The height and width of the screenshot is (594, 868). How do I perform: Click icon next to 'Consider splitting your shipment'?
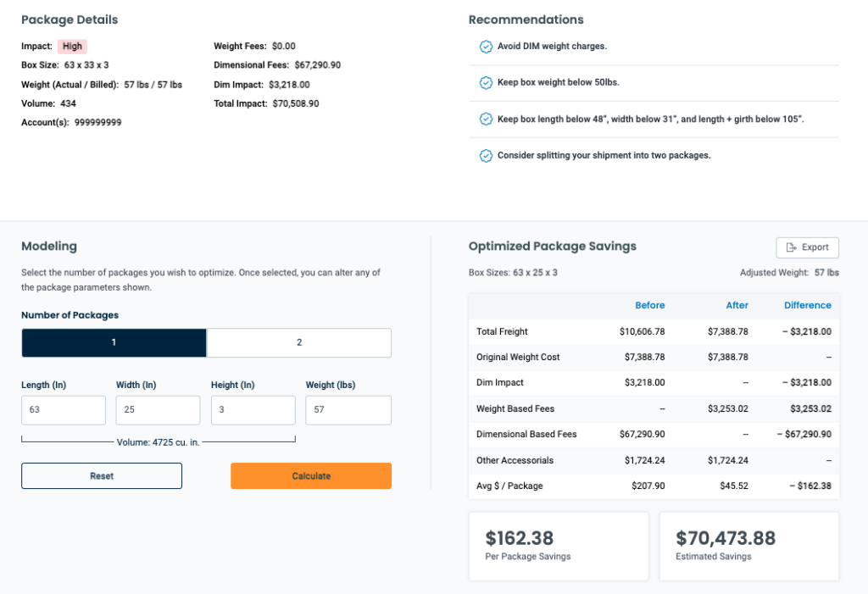coord(486,155)
